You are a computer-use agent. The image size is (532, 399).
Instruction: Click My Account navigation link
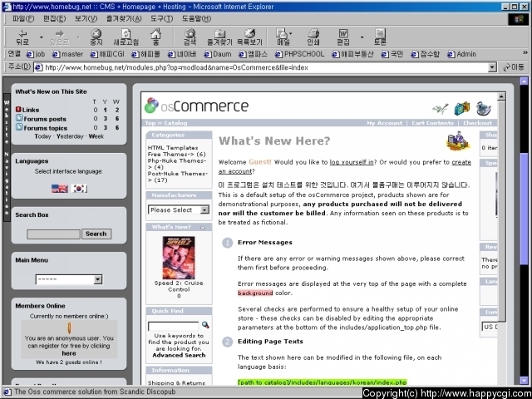tap(384, 123)
